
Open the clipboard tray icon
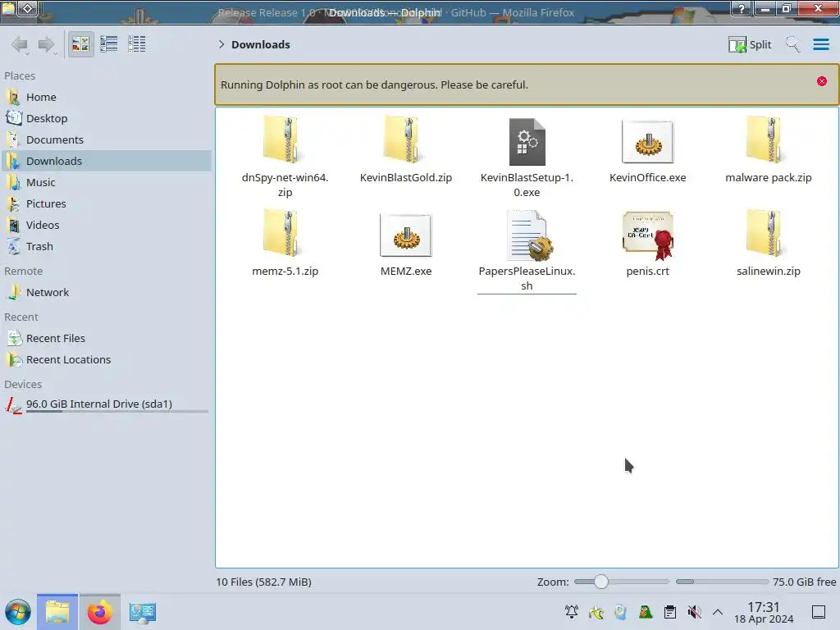(x=669, y=612)
